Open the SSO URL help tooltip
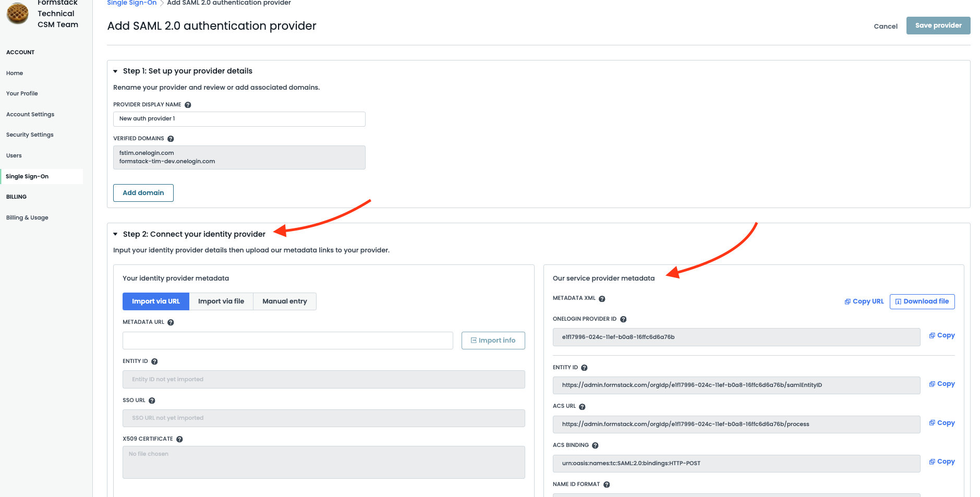Viewport: 980px width, 497px height. (x=152, y=400)
